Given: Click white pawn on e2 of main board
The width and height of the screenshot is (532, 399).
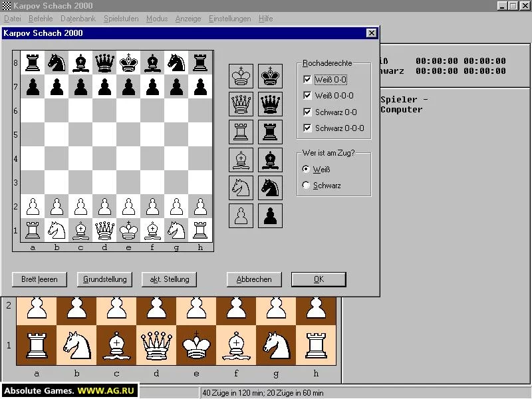Looking at the screenshot, I should 196,311.
